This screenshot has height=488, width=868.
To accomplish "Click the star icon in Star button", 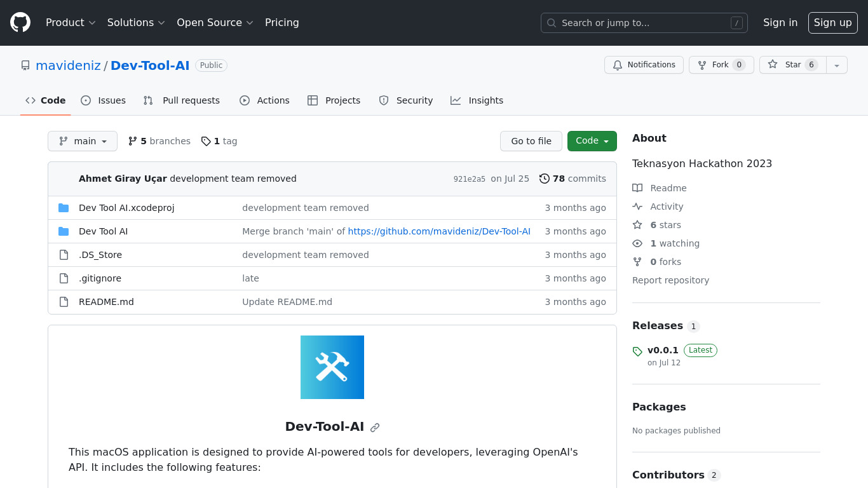I will (x=773, y=64).
